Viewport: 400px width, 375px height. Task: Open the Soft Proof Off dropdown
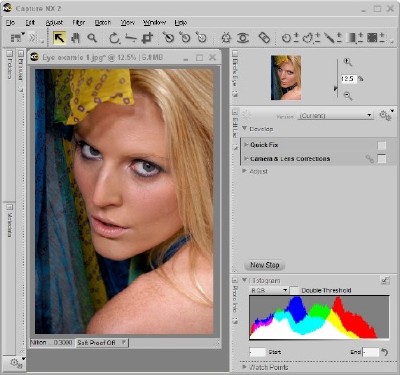(x=102, y=343)
